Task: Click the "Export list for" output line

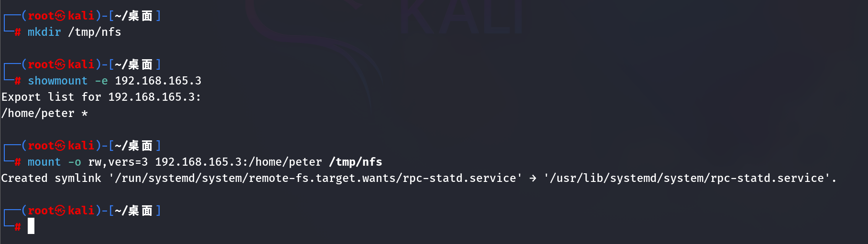Action: 101,97
